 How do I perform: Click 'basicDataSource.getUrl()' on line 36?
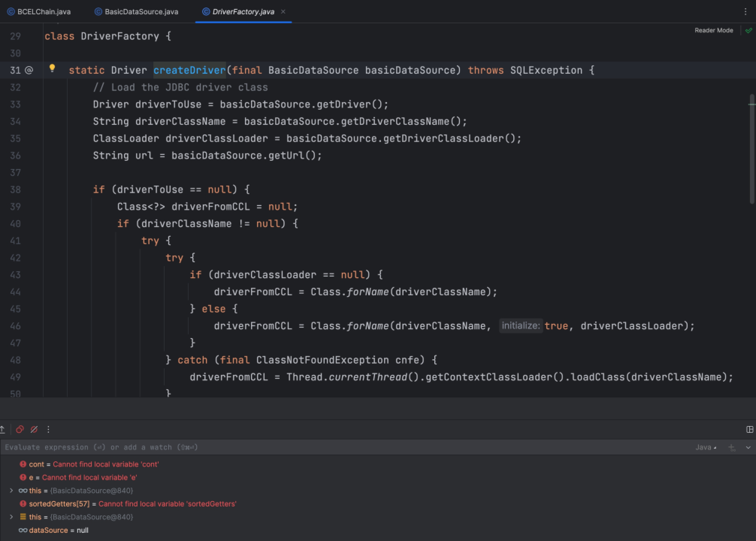(243, 156)
